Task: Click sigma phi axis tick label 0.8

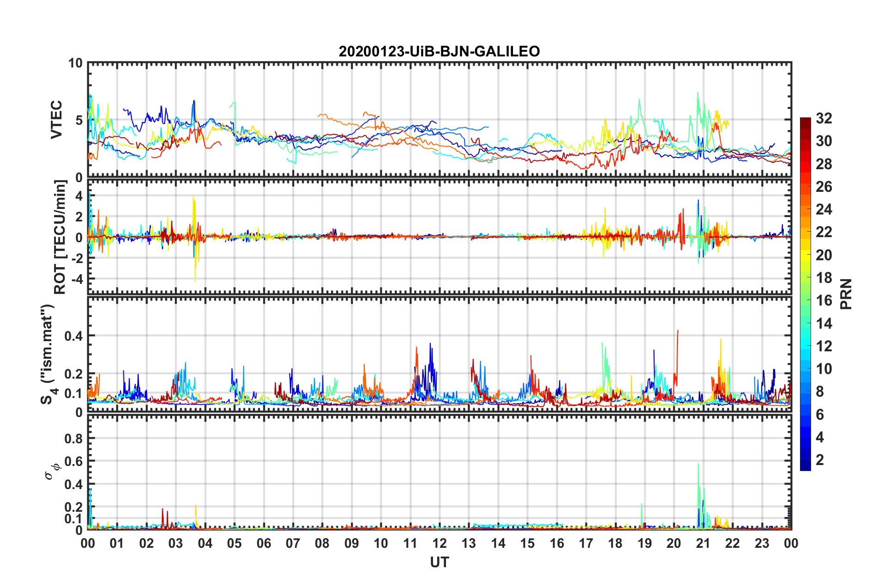Action: click(73, 438)
